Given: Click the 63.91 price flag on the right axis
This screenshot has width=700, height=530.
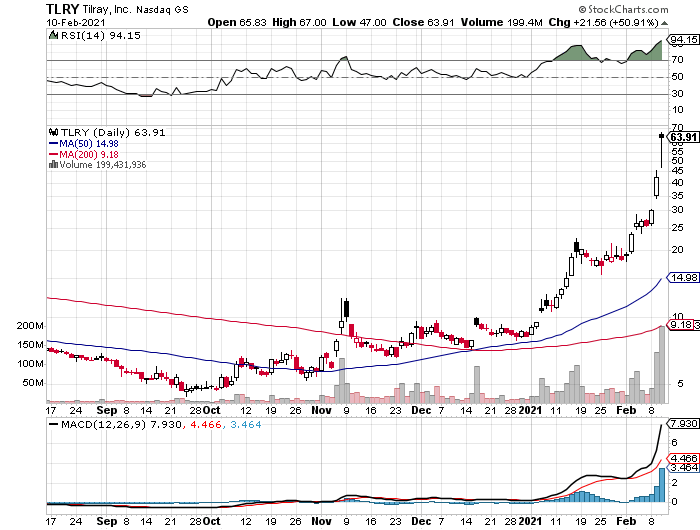Looking at the screenshot, I should click(683, 137).
